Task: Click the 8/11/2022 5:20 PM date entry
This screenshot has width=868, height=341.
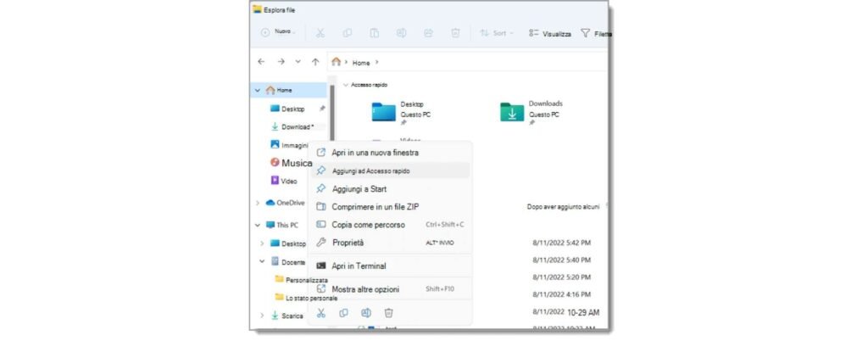Action: (561, 277)
